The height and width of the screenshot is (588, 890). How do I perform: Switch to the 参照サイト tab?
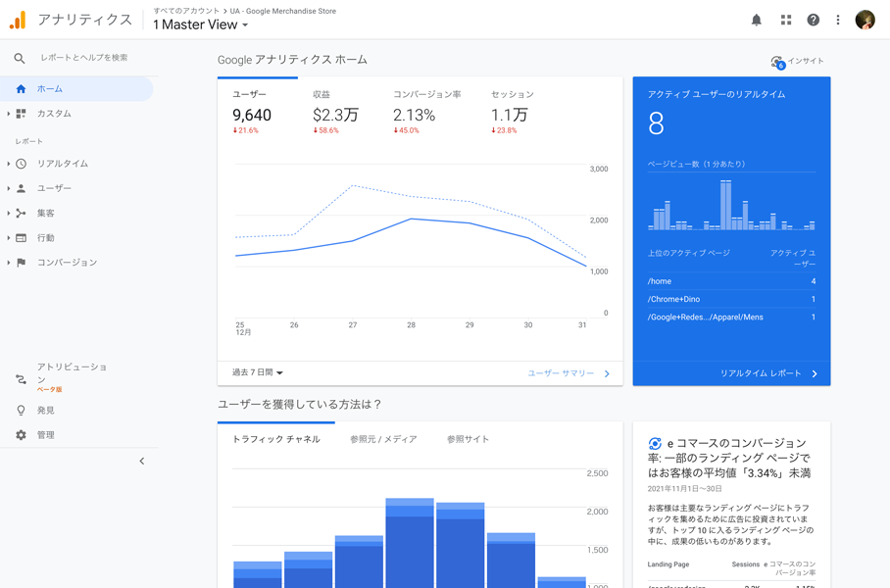coord(468,440)
